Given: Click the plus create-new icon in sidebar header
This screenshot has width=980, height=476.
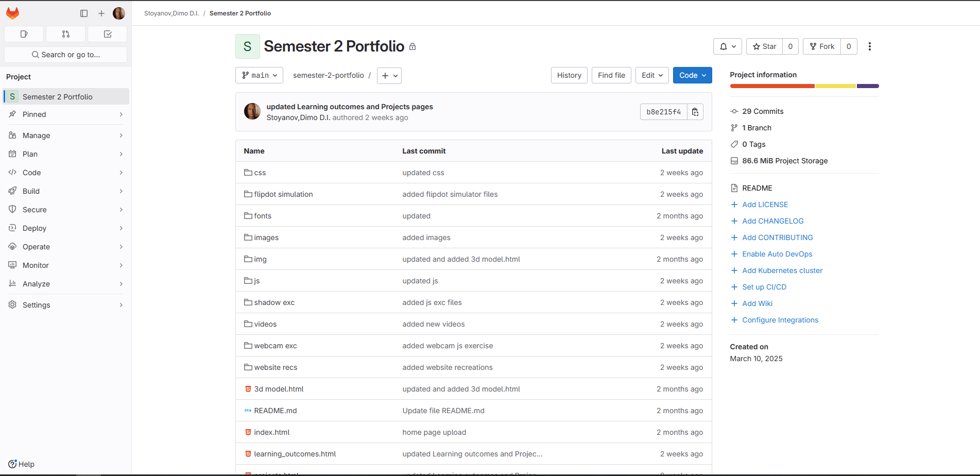Looking at the screenshot, I should (101, 13).
